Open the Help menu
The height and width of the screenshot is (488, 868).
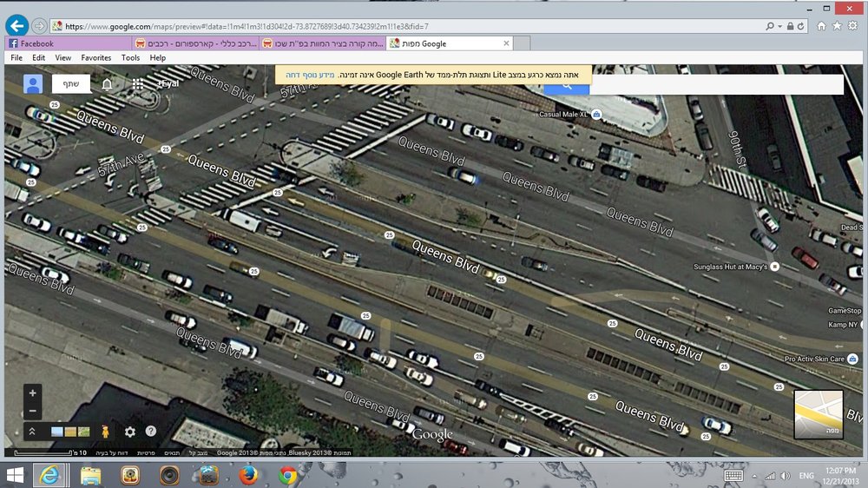point(158,57)
